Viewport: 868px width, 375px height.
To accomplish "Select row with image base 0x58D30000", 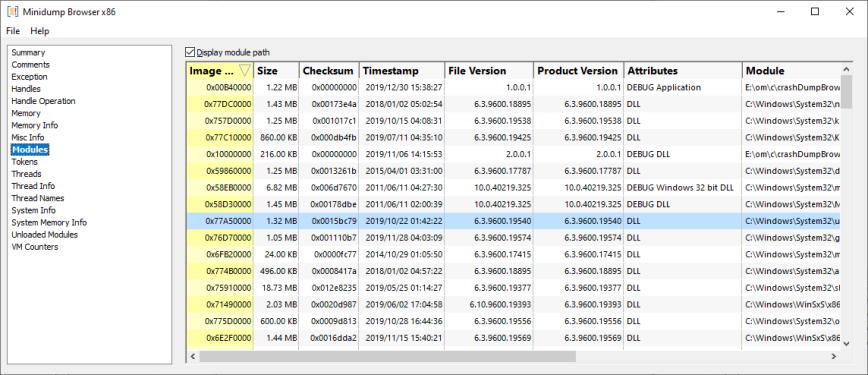I will [514, 204].
